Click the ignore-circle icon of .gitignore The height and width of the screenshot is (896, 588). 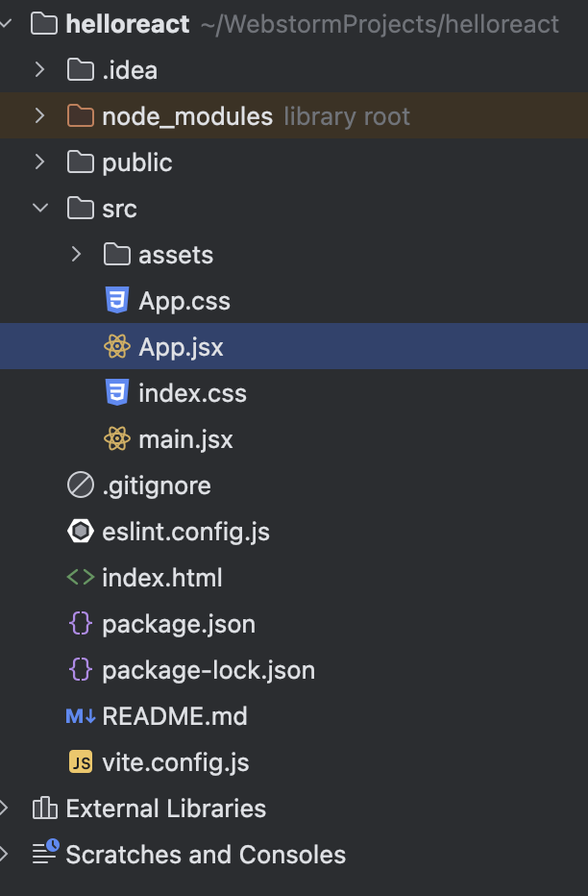tap(81, 485)
